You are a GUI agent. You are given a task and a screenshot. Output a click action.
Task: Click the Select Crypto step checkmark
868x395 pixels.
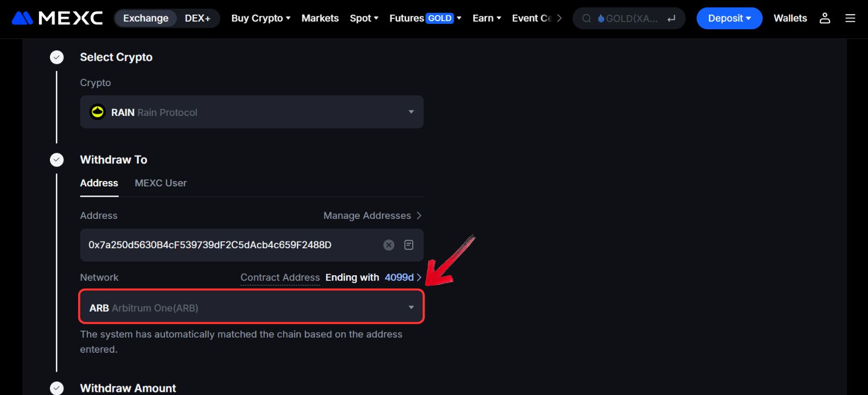(57, 57)
